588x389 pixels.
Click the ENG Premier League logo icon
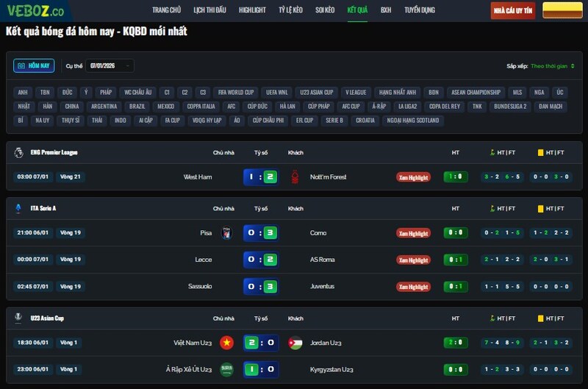(18, 152)
